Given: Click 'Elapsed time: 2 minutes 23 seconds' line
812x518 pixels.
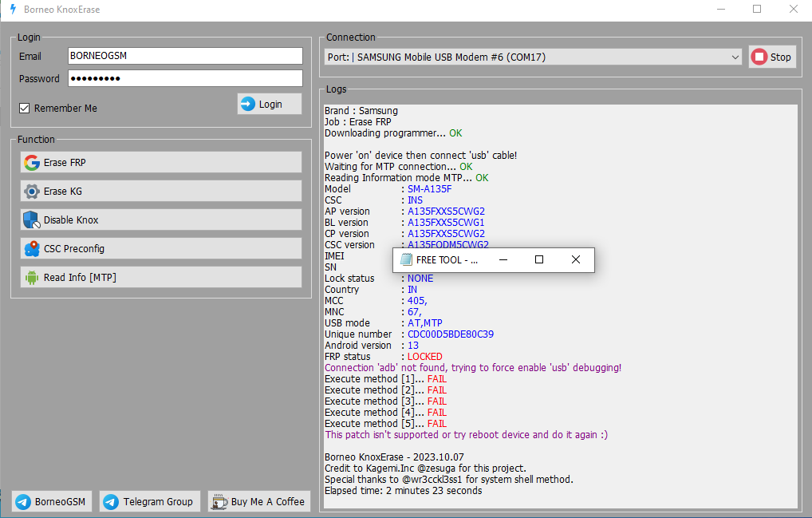Looking at the screenshot, I should click(x=403, y=491).
